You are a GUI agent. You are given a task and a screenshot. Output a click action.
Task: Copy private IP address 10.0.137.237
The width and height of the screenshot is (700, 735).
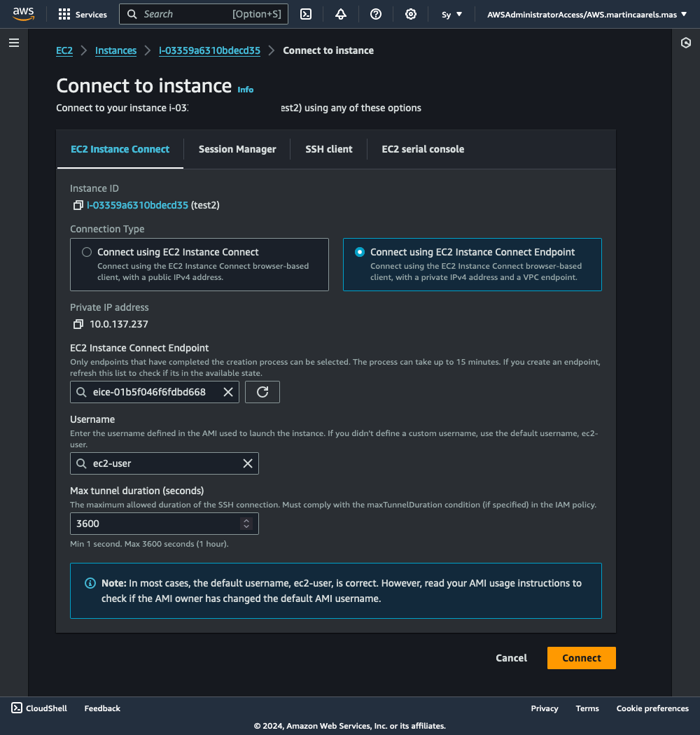pos(77,324)
